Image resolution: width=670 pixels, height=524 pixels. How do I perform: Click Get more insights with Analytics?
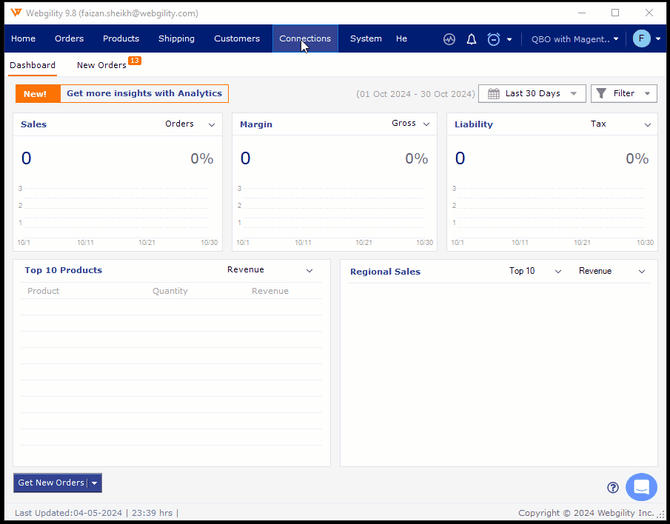click(x=144, y=93)
